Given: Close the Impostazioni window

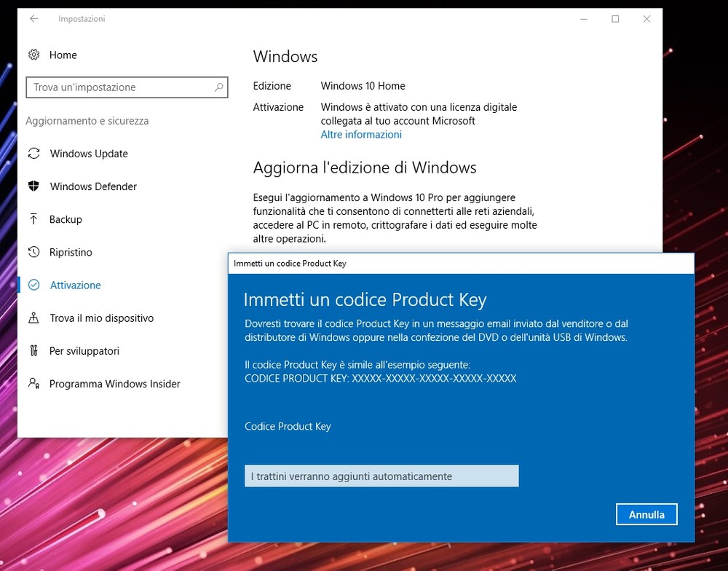Looking at the screenshot, I should (x=646, y=19).
